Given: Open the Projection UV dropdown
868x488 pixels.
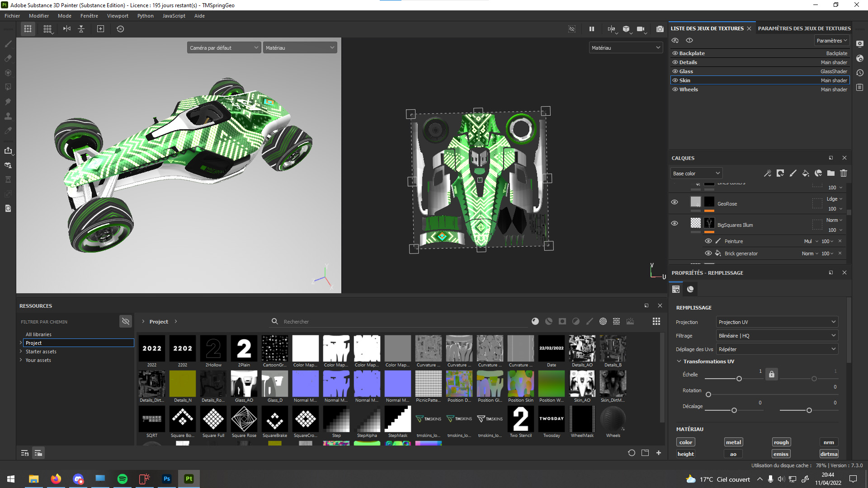Looking at the screenshot, I should point(777,322).
